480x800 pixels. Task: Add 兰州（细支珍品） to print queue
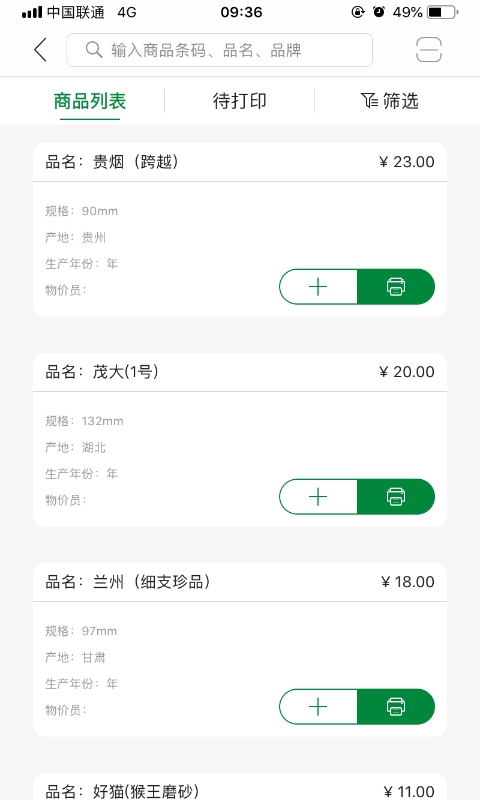(318, 707)
